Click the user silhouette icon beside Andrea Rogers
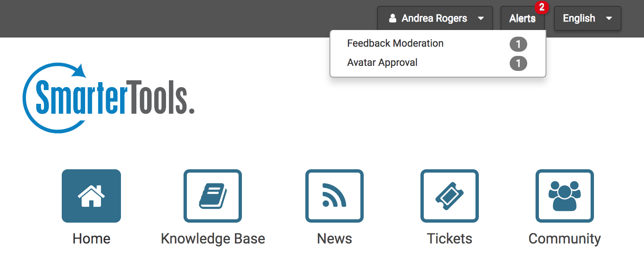 [392, 18]
